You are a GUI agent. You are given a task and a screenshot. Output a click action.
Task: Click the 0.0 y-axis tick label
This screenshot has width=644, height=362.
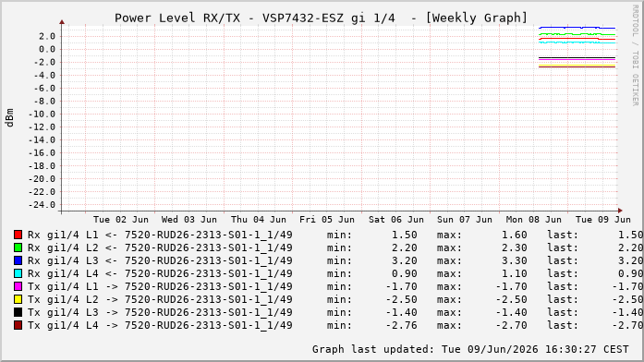tap(47, 49)
